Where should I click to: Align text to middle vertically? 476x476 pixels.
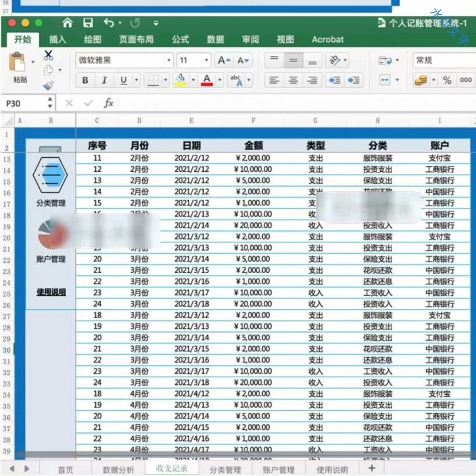pos(293,60)
